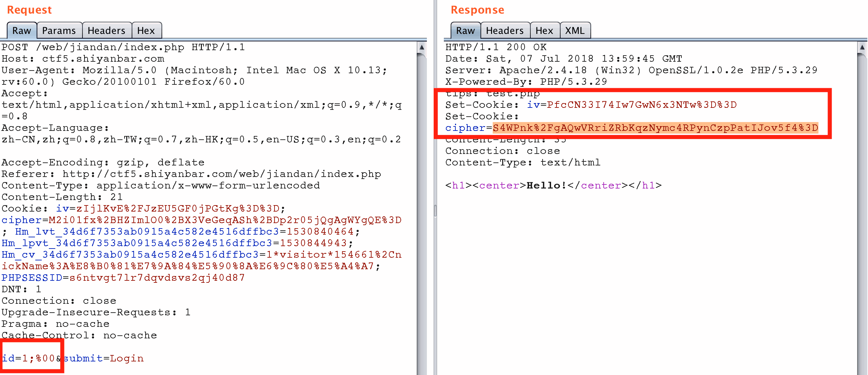Open the Hex tab in Response panel

coord(545,31)
